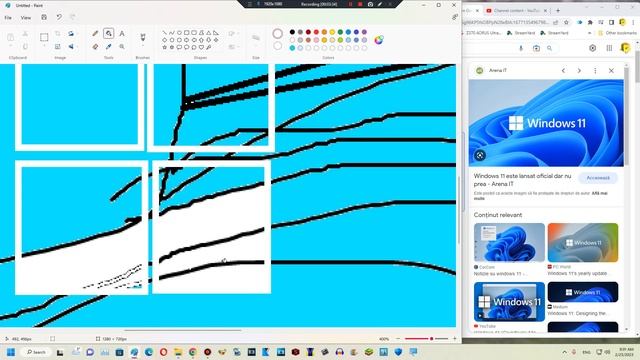Screen dimensions: 640x360
Task: Expand the Paste dropdown arrow in Paint
Action: 11,47
